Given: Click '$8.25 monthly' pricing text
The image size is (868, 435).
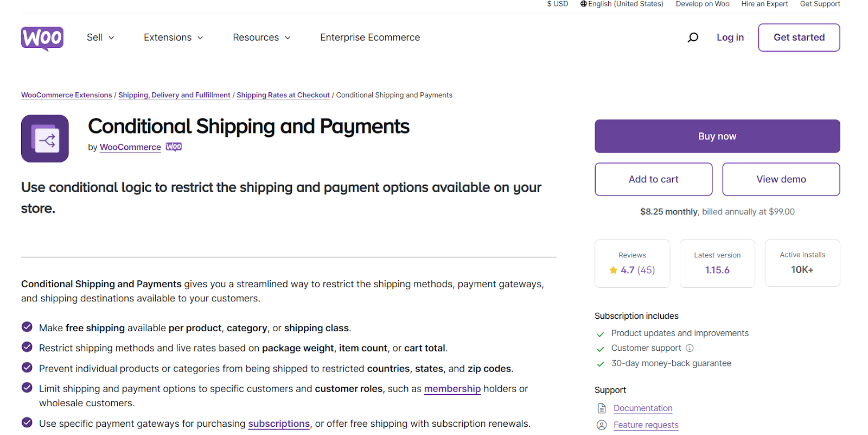Looking at the screenshot, I should coord(669,212).
